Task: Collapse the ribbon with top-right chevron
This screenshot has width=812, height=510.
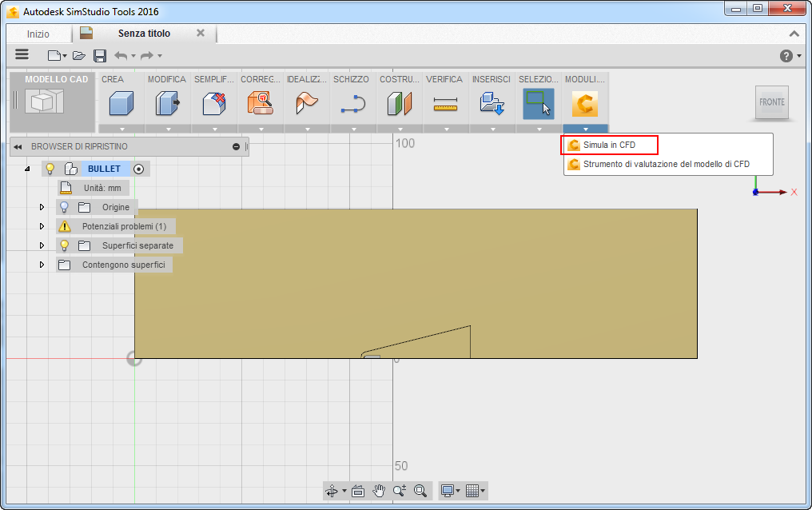Action: point(794,34)
